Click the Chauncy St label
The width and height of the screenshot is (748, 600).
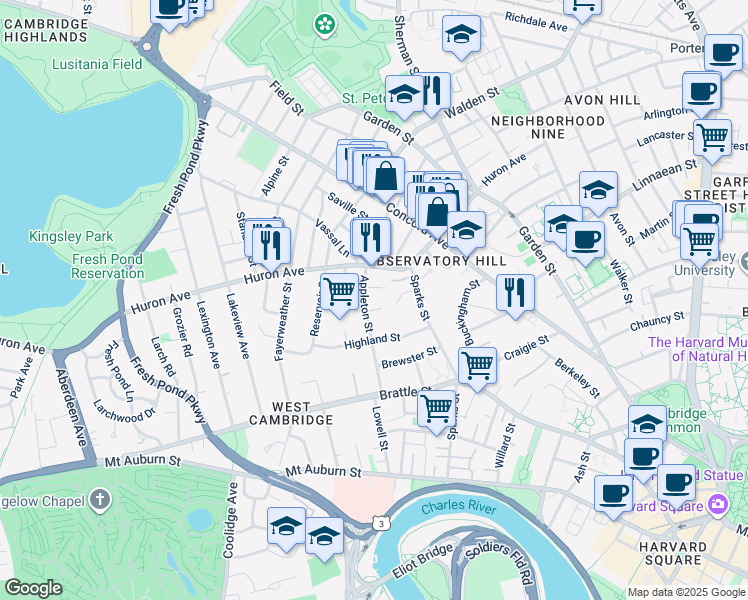point(657,321)
